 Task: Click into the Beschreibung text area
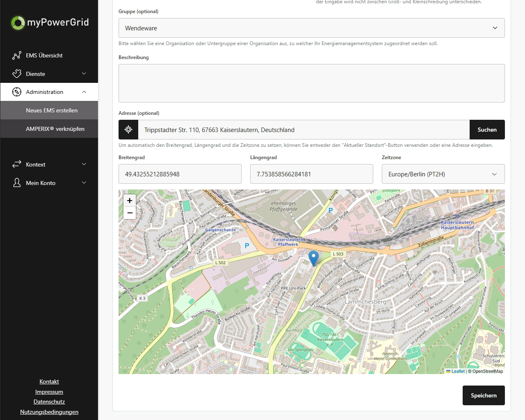312,83
